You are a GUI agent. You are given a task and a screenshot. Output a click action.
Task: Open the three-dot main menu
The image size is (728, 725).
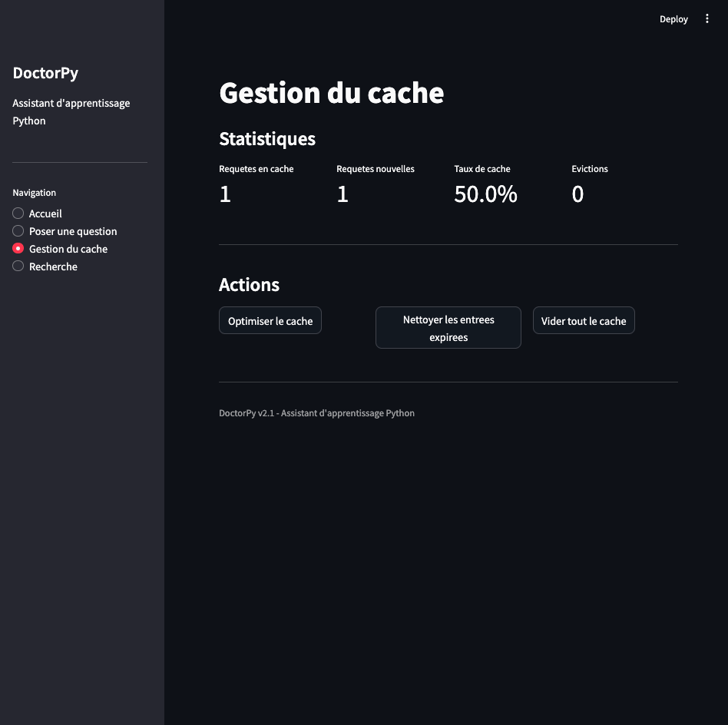[x=706, y=18]
